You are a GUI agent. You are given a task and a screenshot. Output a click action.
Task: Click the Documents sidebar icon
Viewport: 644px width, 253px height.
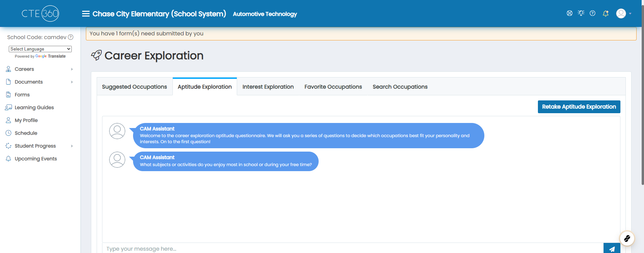tap(8, 82)
